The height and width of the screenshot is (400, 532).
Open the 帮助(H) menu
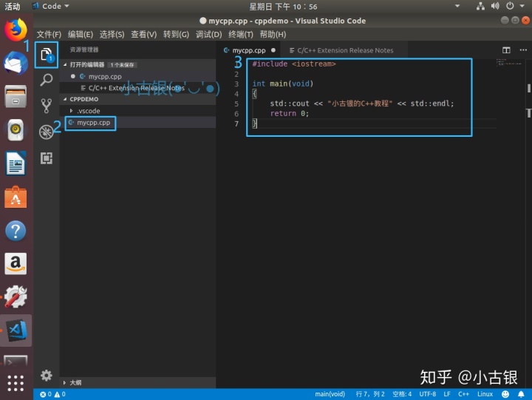[x=273, y=34]
